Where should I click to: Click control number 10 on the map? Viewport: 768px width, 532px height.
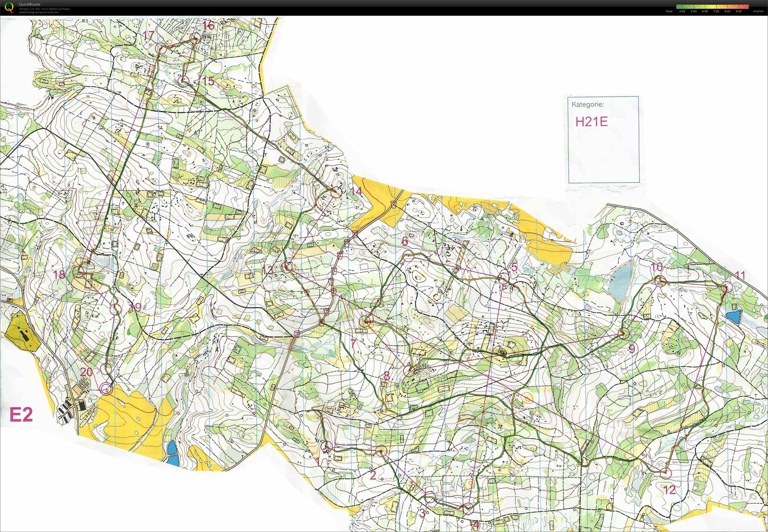(x=657, y=267)
